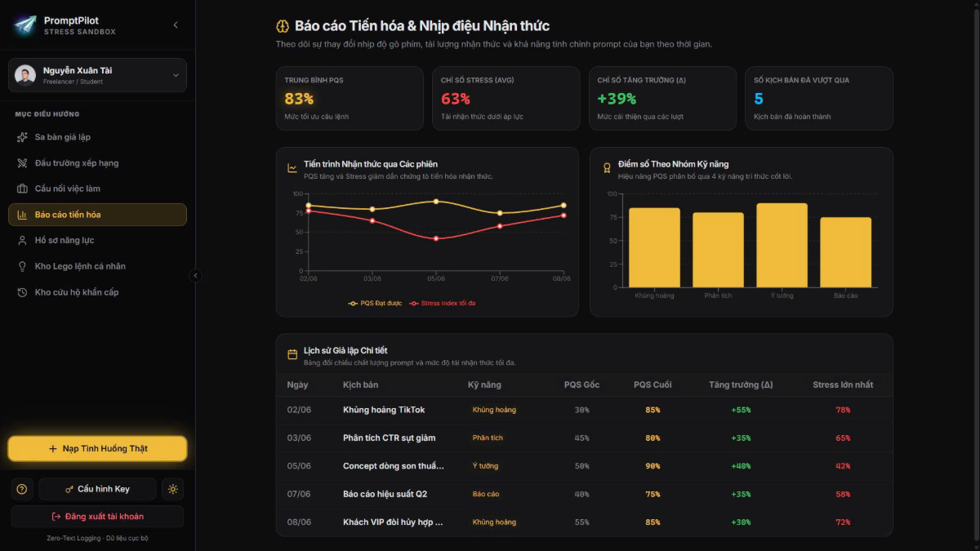Toggle Stress Index tối đa legend entry

coord(443,303)
